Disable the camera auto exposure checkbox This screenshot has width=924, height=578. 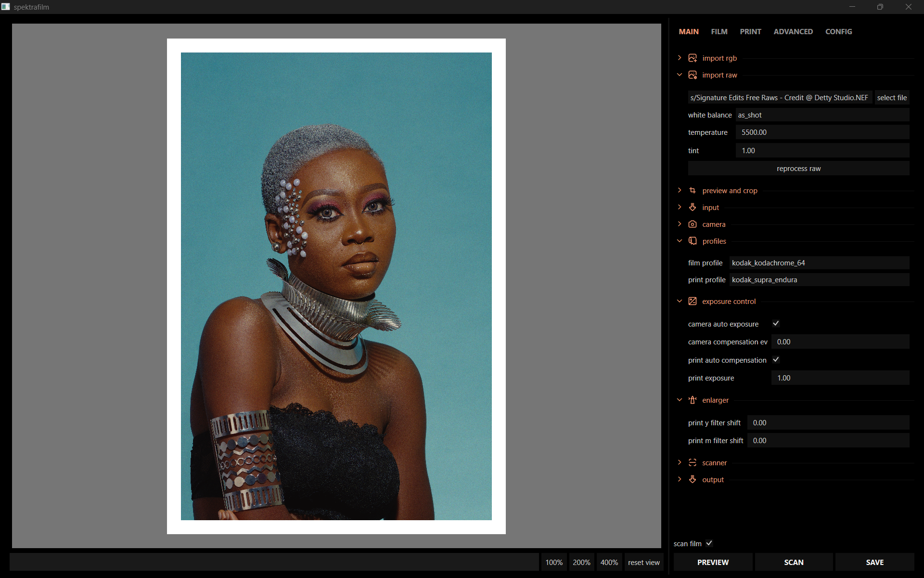point(776,324)
